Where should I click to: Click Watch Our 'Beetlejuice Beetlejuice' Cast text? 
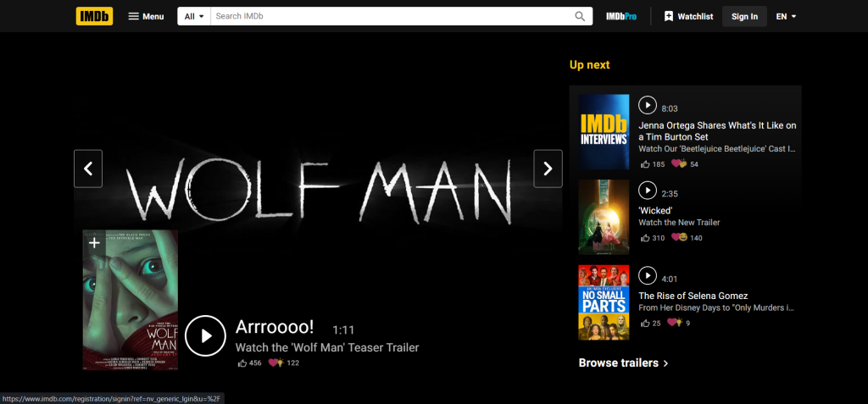[717, 149]
